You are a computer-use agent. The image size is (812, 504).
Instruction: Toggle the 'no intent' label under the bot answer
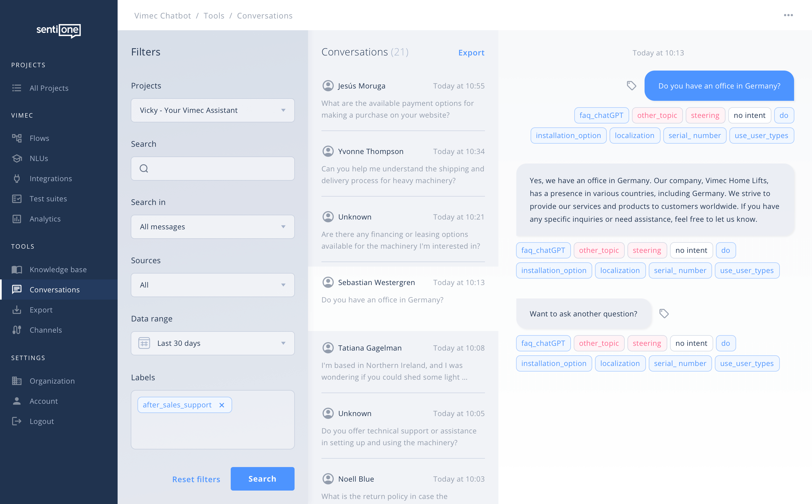[x=691, y=250]
